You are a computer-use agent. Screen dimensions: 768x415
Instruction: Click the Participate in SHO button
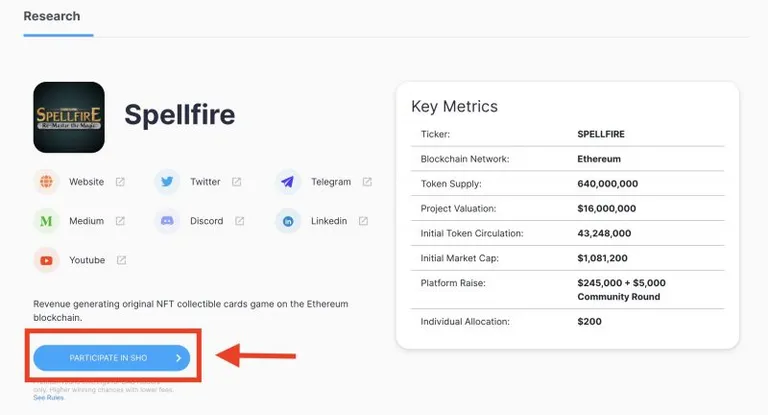point(112,358)
